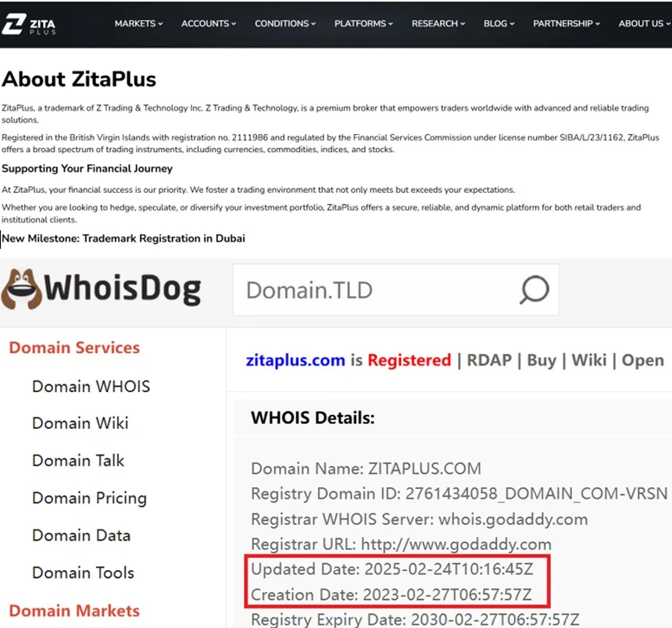Click the Domain Markets heading
Image resolution: width=672 pixels, height=628 pixels.
coord(74,611)
